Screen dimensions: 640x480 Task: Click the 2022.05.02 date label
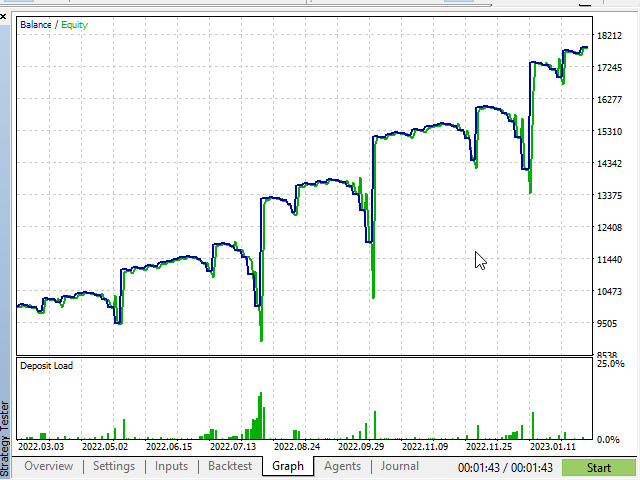click(105, 447)
